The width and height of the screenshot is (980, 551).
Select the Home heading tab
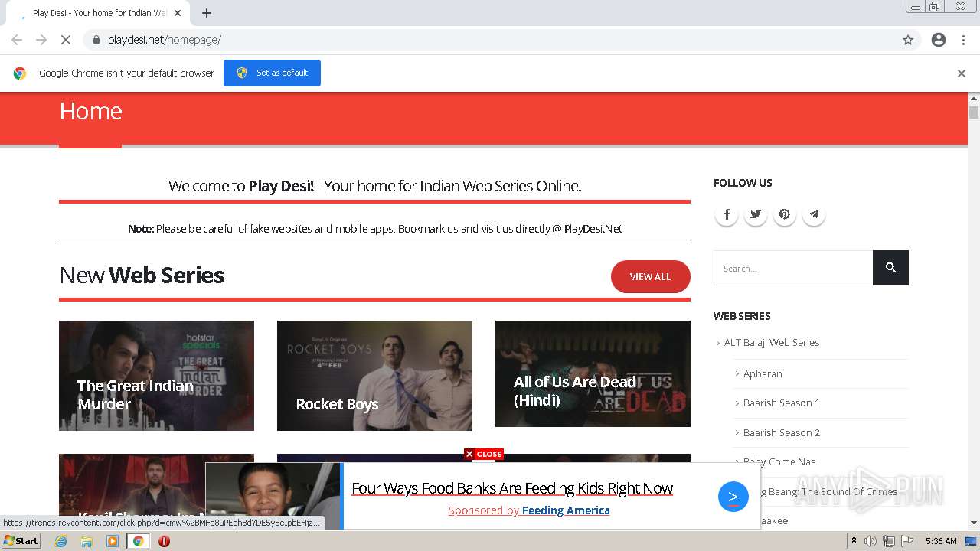[90, 112]
